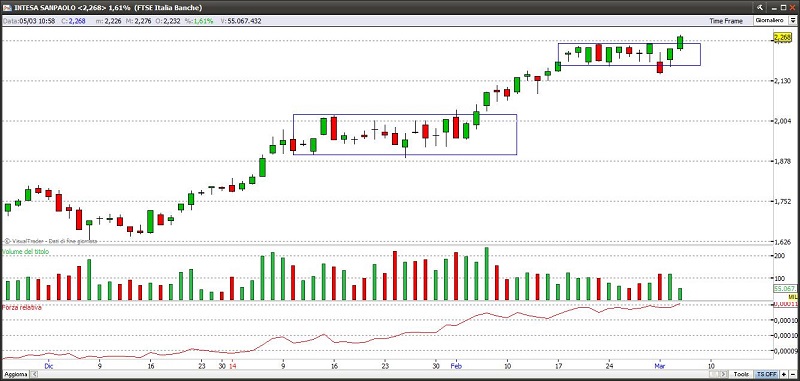This screenshot has width=800, height=381.
Task: Click the 2,004 price axis label
Action: point(783,121)
